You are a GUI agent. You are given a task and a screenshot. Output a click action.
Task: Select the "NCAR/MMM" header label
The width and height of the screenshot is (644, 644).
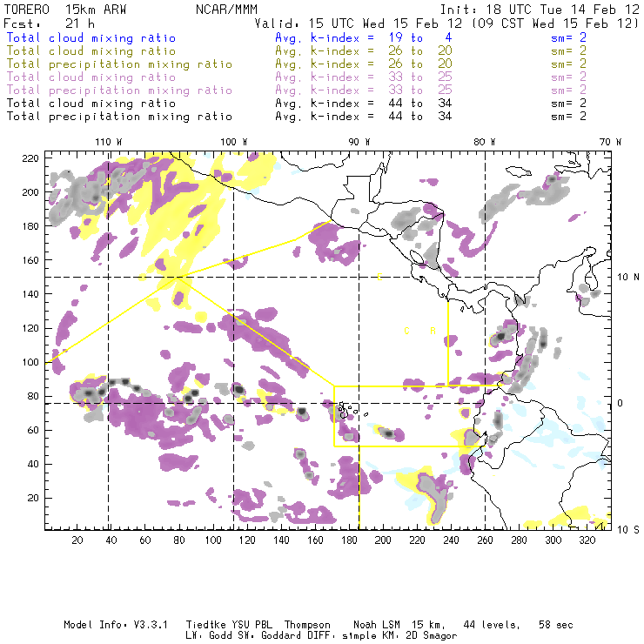tap(226, 10)
